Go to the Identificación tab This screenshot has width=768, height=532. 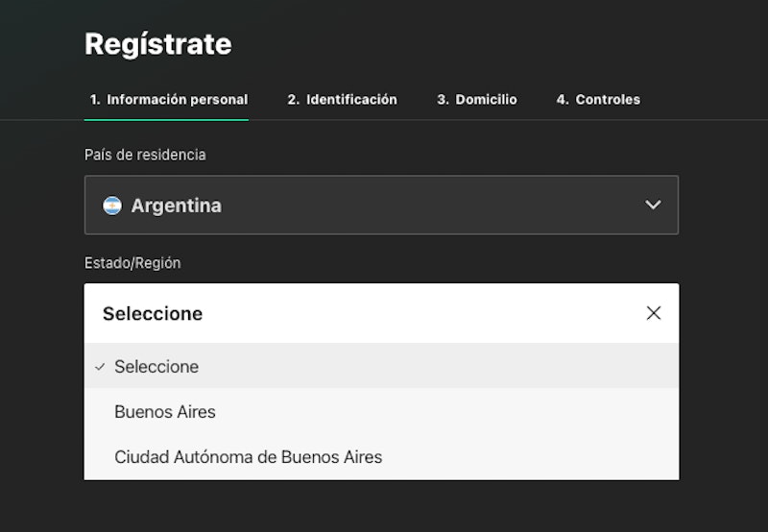[343, 100]
